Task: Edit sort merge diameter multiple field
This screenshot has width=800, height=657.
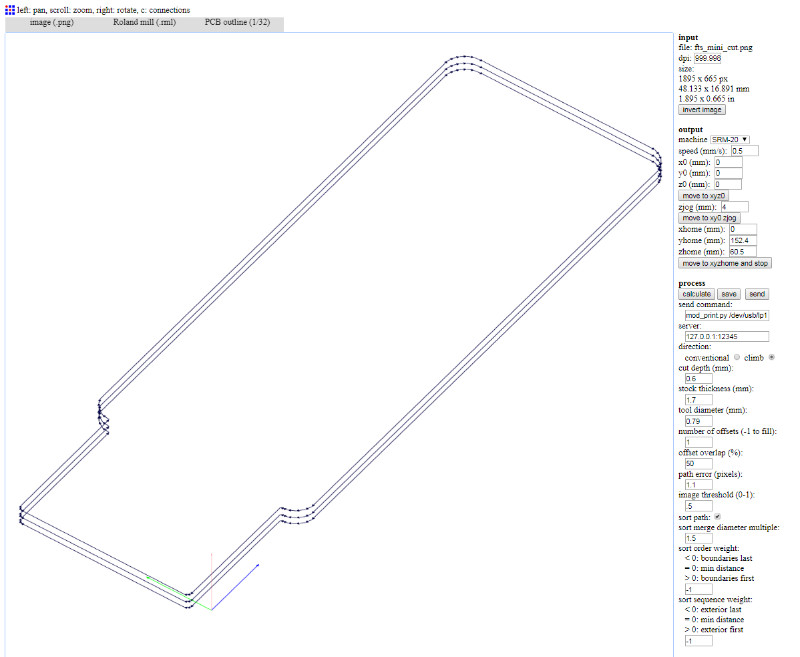Action: [x=698, y=538]
